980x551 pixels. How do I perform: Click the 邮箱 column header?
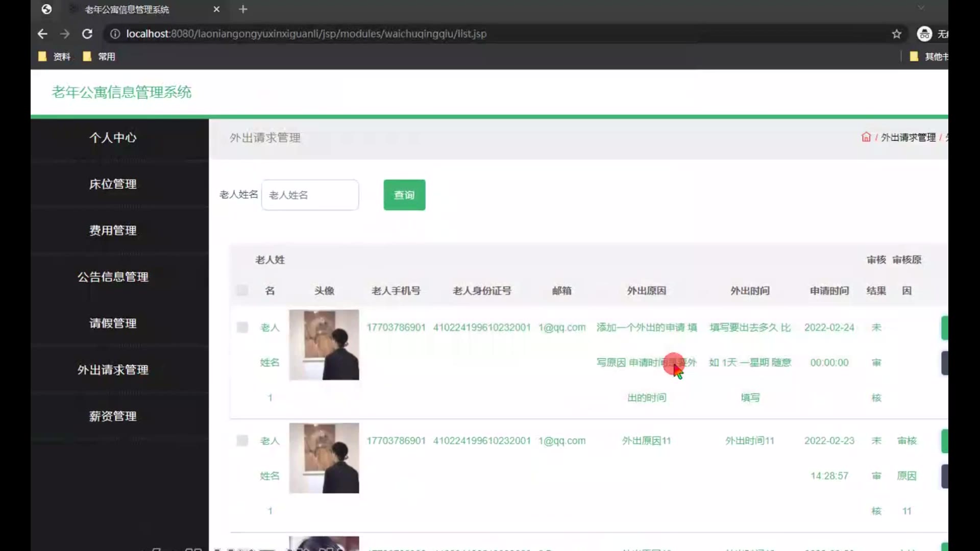point(561,291)
